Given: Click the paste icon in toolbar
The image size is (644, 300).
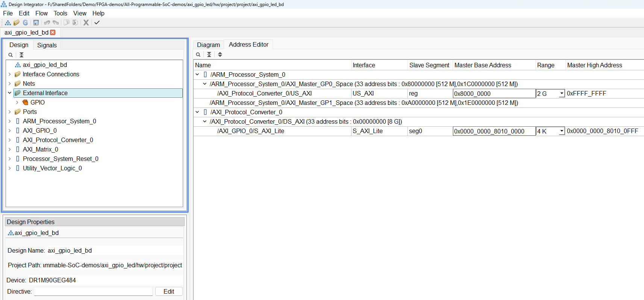Looking at the screenshot, I should point(75,23).
